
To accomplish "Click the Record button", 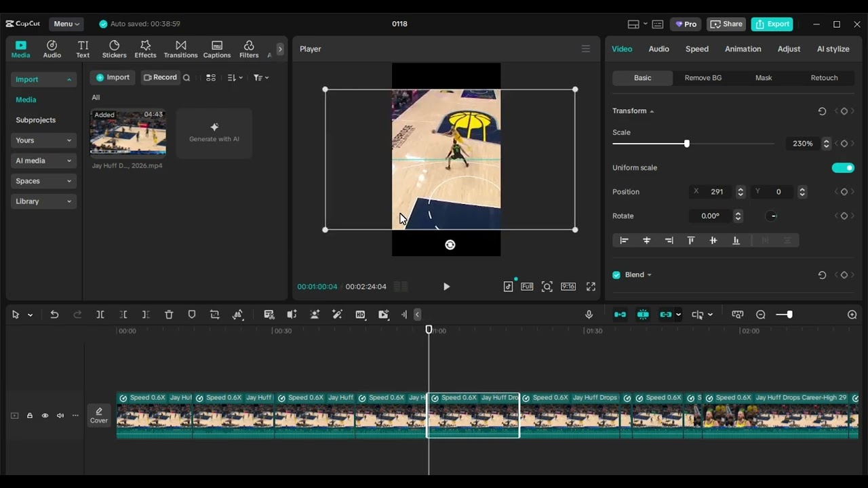I will pyautogui.click(x=160, y=77).
